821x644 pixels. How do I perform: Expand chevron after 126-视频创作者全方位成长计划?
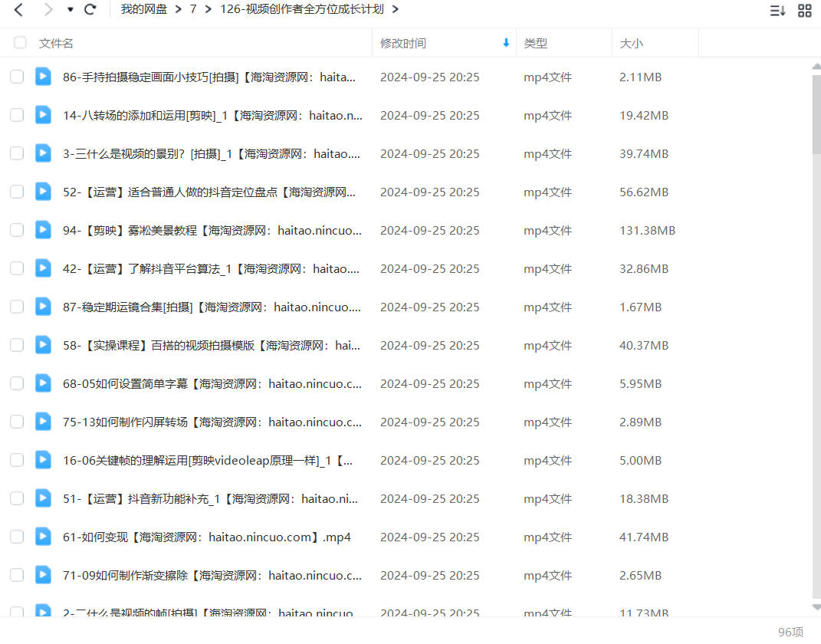pyautogui.click(x=396, y=9)
